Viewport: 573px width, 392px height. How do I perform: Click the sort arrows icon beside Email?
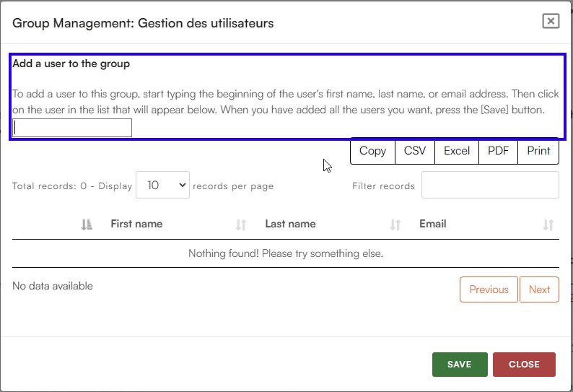(548, 225)
